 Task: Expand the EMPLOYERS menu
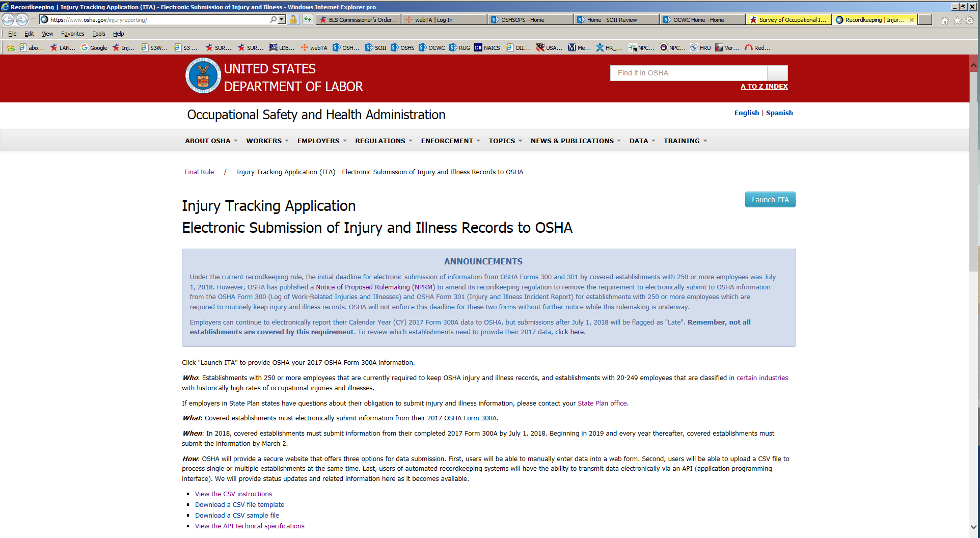[x=322, y=141]
